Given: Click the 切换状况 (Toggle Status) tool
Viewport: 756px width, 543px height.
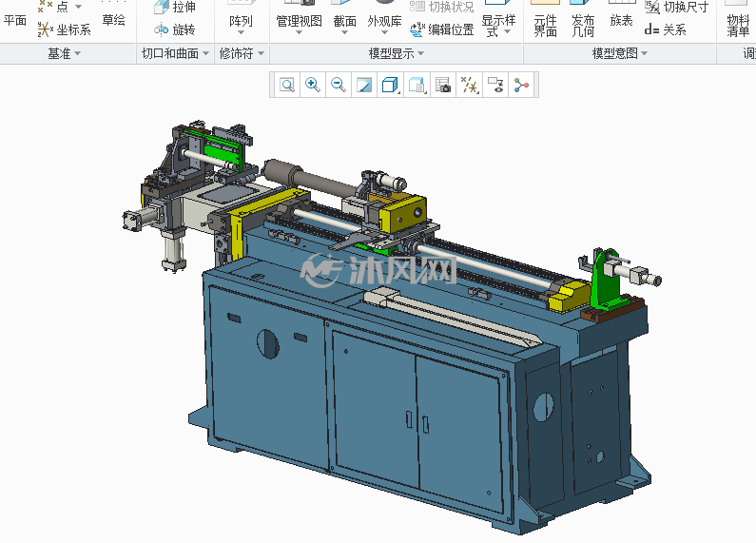Looking at the screenshot, I should pos(441,7).
